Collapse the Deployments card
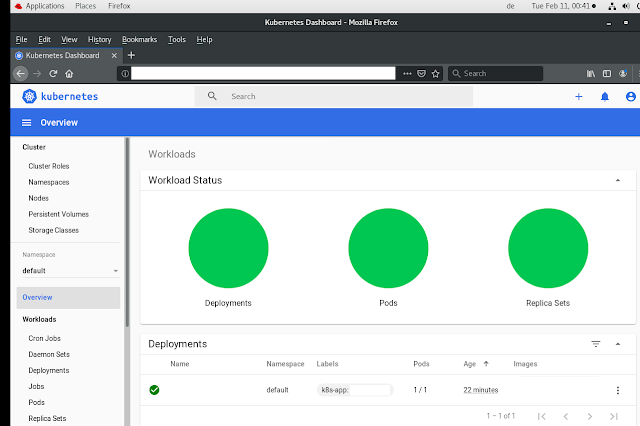 (x=618, y=344)
